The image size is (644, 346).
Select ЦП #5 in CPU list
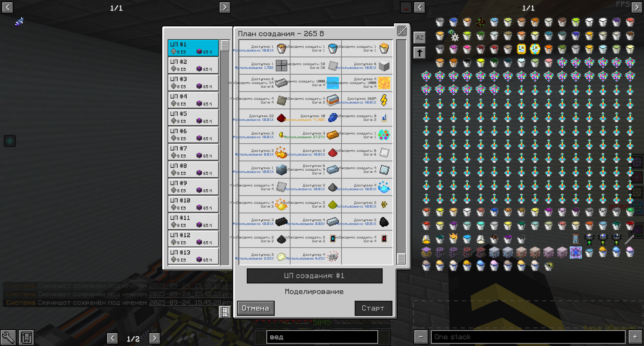tap(193, 117)
